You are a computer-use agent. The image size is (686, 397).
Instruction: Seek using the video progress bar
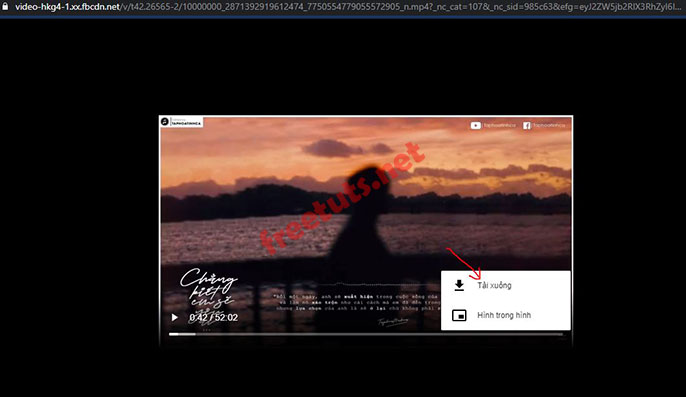click(x=366, y=334)
